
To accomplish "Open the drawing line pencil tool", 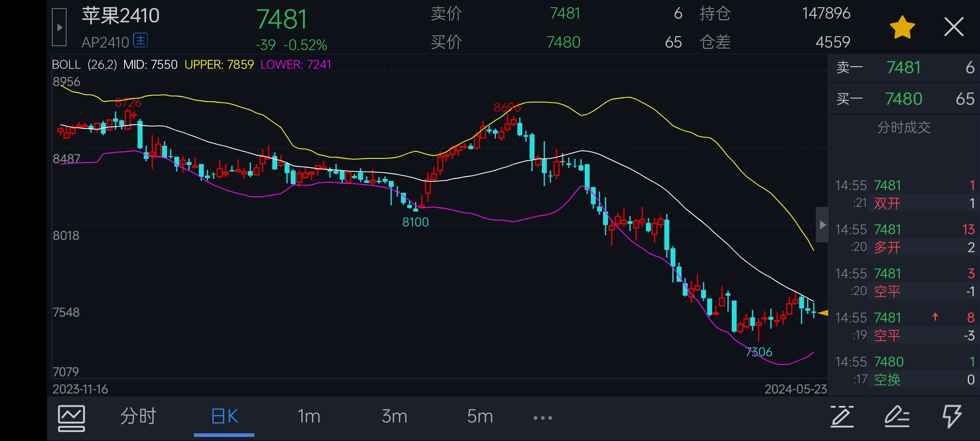I will pos(842,417).
